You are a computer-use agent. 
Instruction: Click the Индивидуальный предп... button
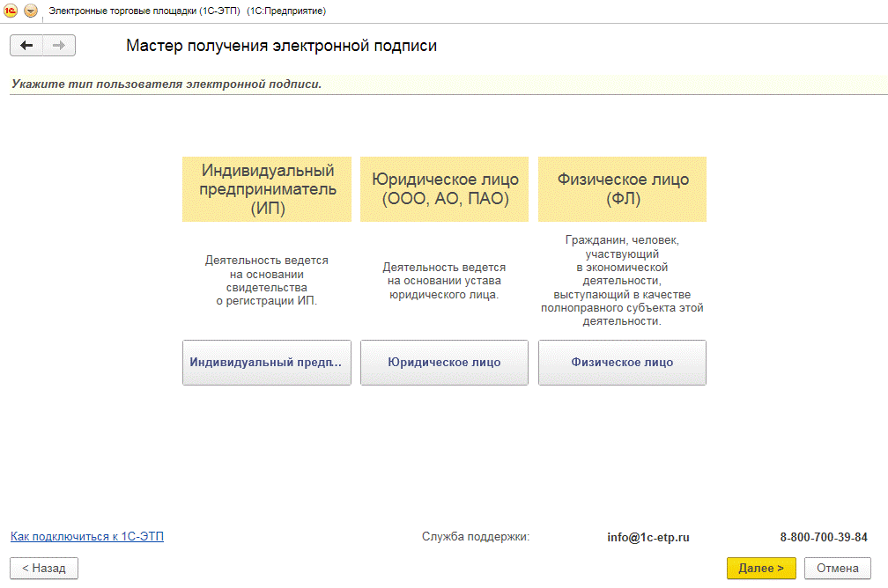267,362
